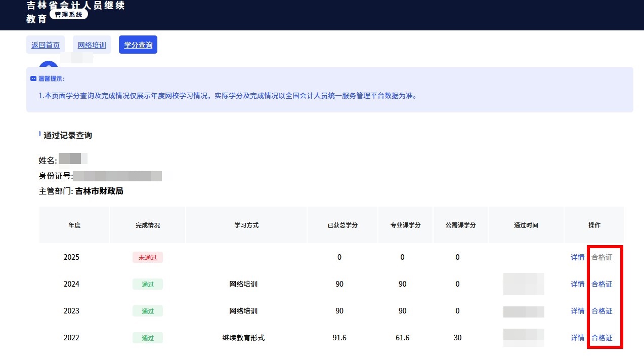Open 详情 for the 2024 record

pos(577,284)
